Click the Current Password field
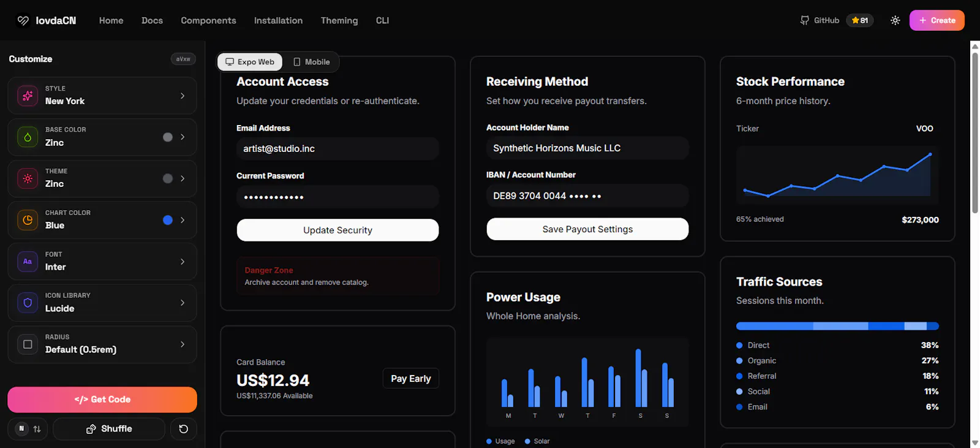Viewport: 980px width, 448px height. (337, 197)
